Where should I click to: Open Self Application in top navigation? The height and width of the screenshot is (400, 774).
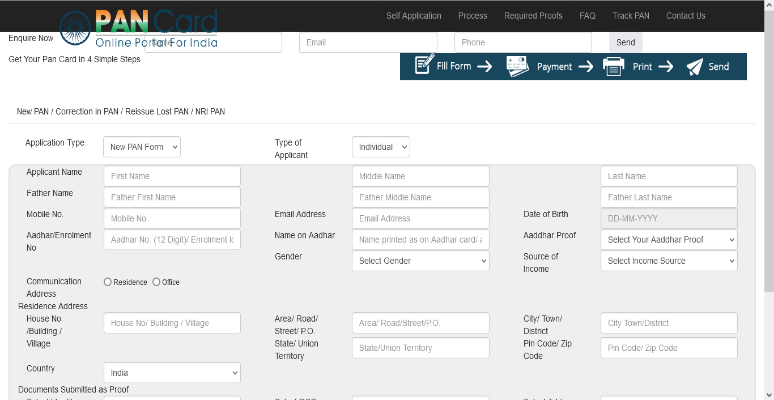(414, 16)
